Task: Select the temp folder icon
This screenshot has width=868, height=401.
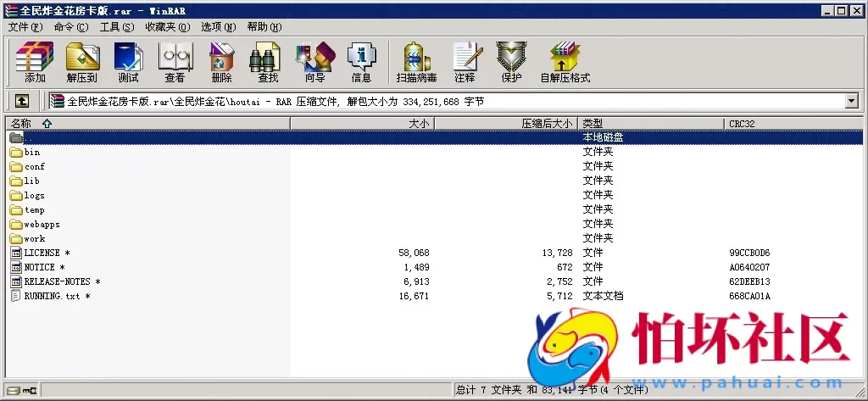Action: (16, 209)
